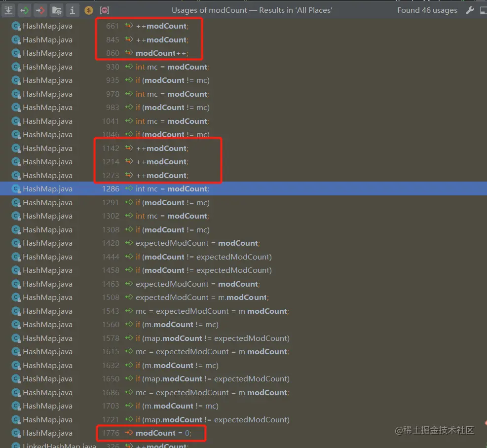The width and height of the screenshot is (487, 448).
Task: Open map.modCount check at line 1650
Action: (244, 379)
